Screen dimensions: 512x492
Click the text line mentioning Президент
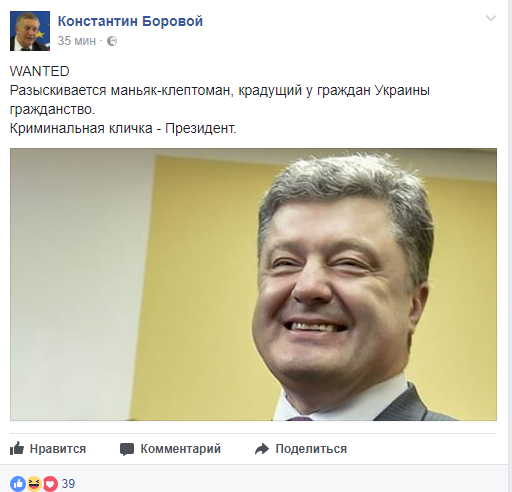pyautogui.click(x=123, y=128)
